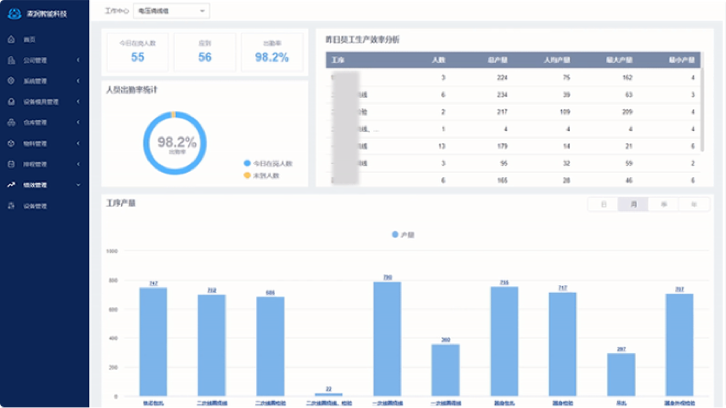
Task: Click the 物料管理 sidebar icon
Action: click(x=11, y=143)
